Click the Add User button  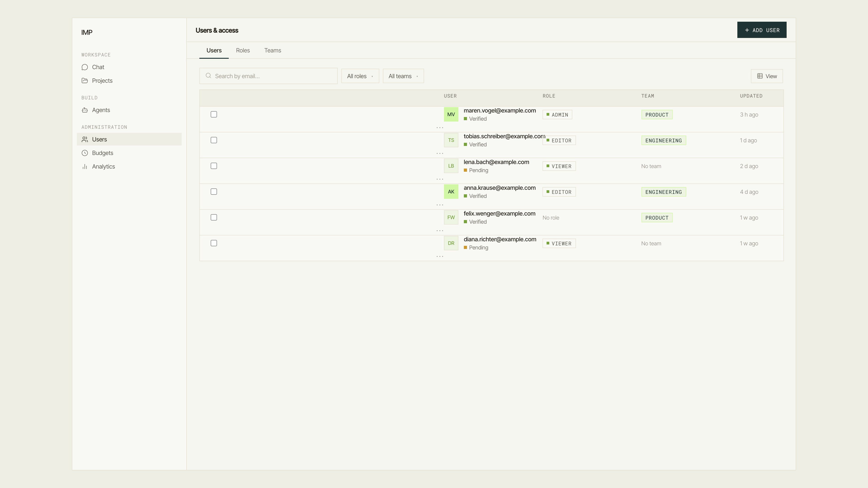coord(762,30)
